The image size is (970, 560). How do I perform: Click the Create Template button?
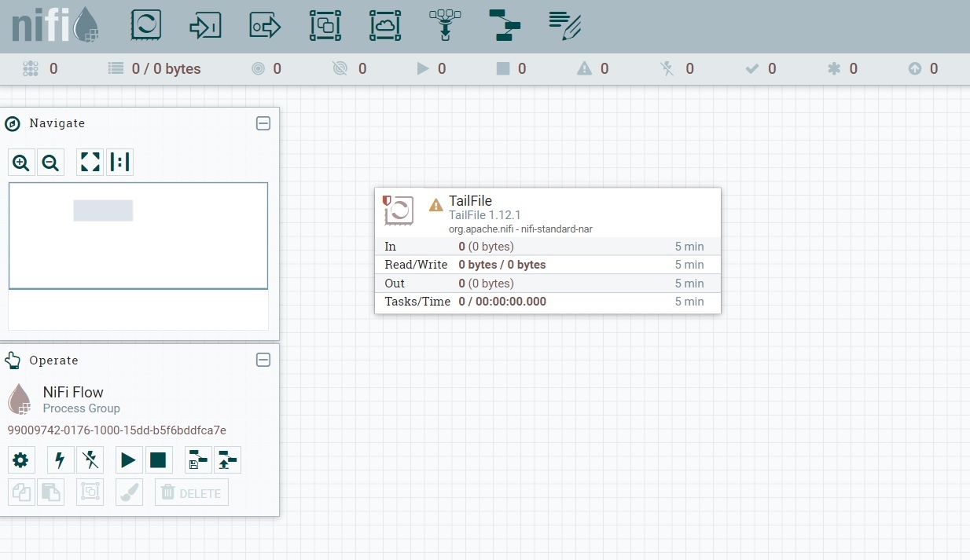198,460
